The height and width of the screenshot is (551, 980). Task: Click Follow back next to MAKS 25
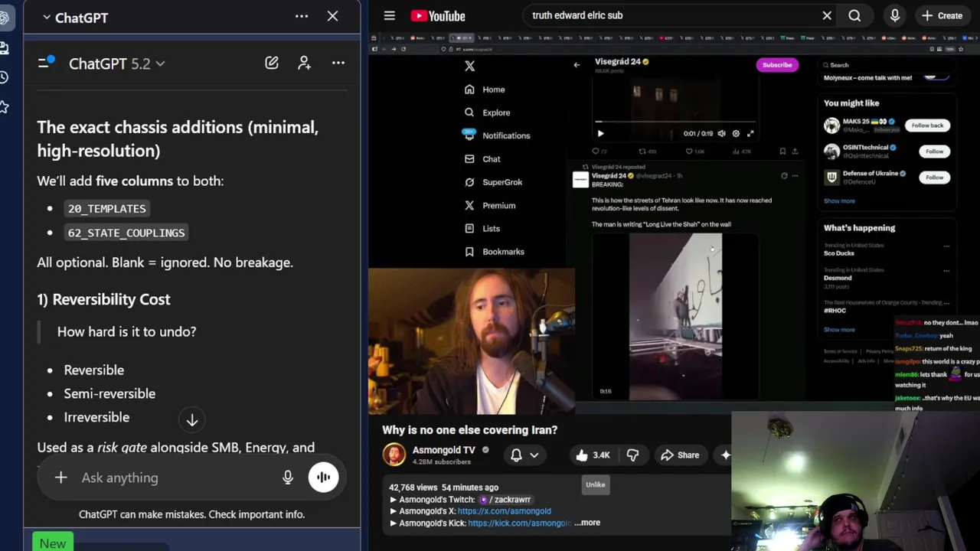point(927,126)
